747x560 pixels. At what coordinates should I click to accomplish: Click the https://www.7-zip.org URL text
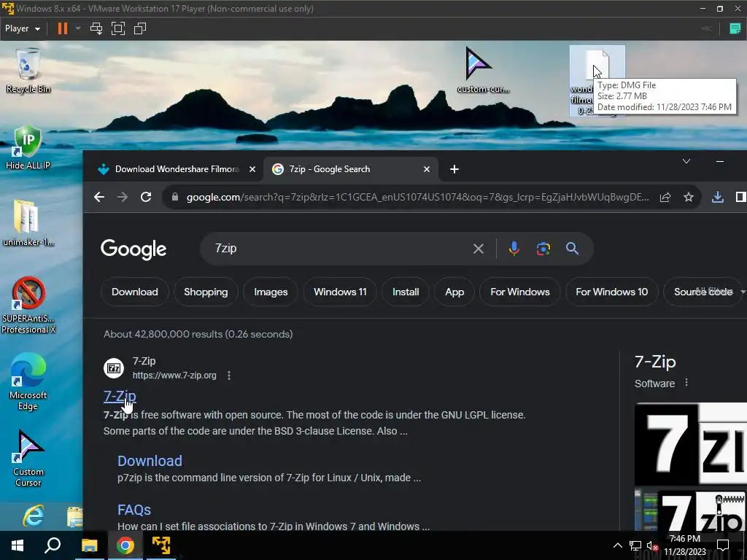click(174, 376)
